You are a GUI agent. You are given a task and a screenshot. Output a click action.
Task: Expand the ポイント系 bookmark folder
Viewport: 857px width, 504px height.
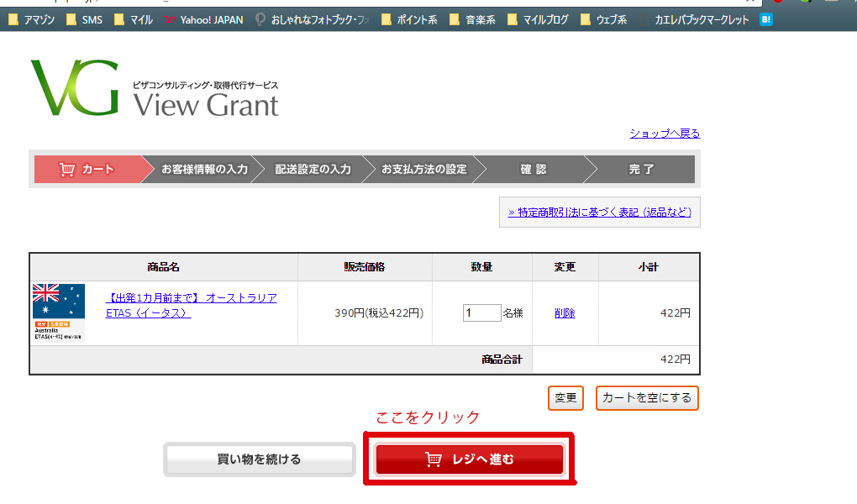point(409,19)
